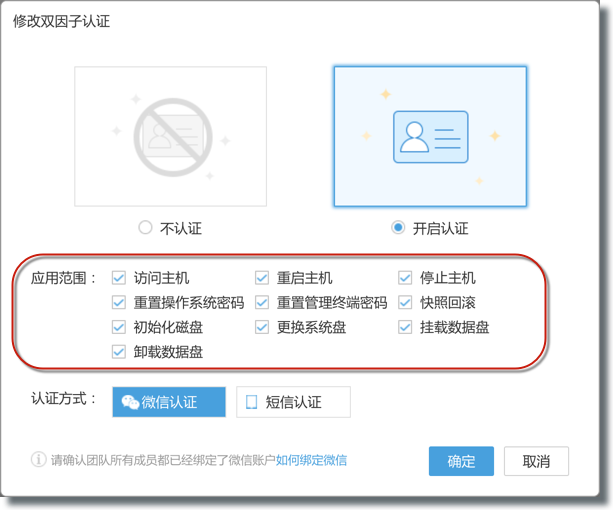Confirm with the 确定 button
The image size is (613, 510).
click(461, 461)
